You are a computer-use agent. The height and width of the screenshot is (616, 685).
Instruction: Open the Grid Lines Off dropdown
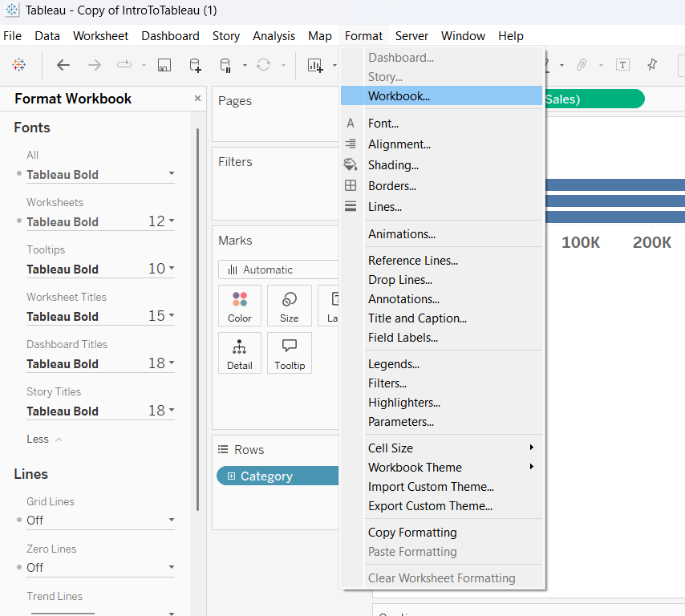tap(100, 521)
